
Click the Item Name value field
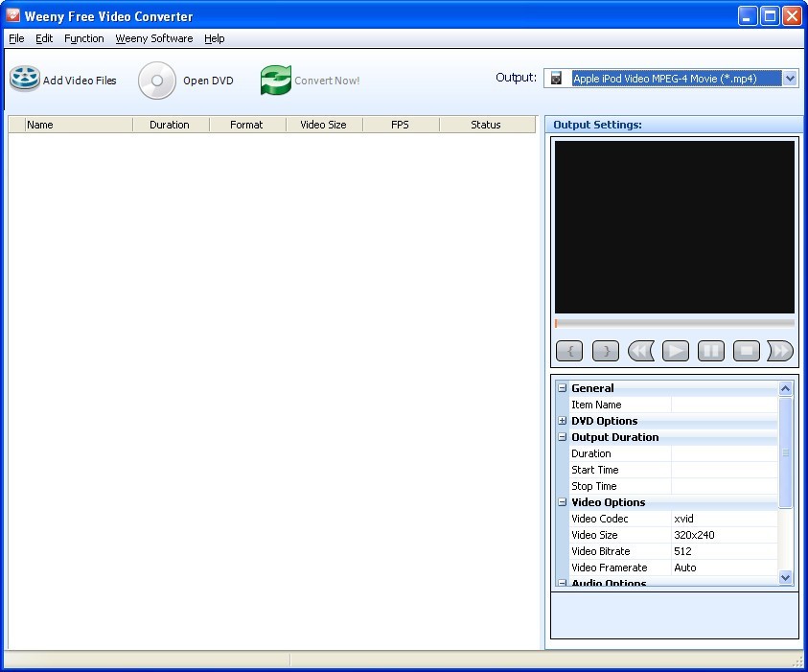724,405
